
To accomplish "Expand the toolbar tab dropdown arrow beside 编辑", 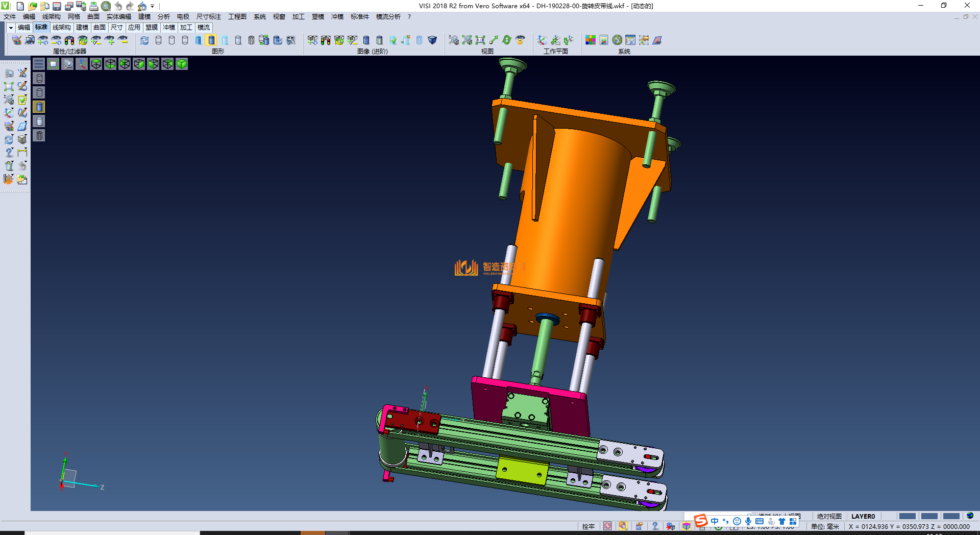I will [11, 28].
